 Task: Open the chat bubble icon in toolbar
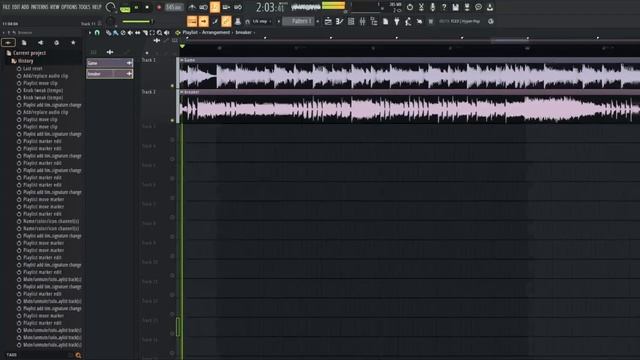pos(478,7)
